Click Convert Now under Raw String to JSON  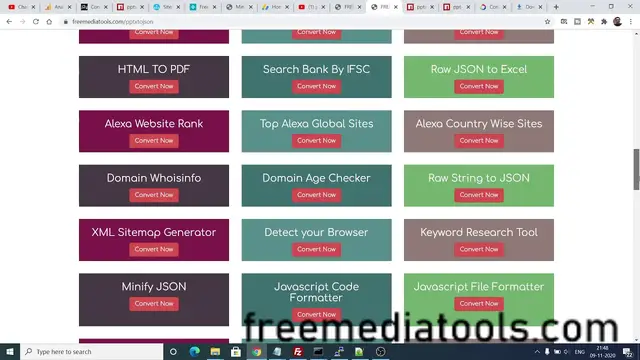pyautogui.click(x=479, y=195)
